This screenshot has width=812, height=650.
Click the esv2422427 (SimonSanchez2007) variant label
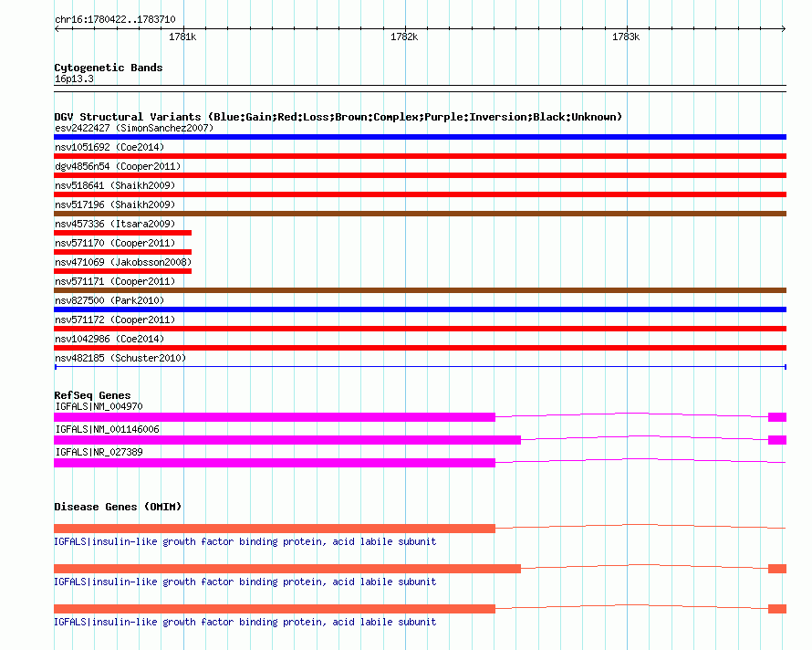click(x=134, y=128)
